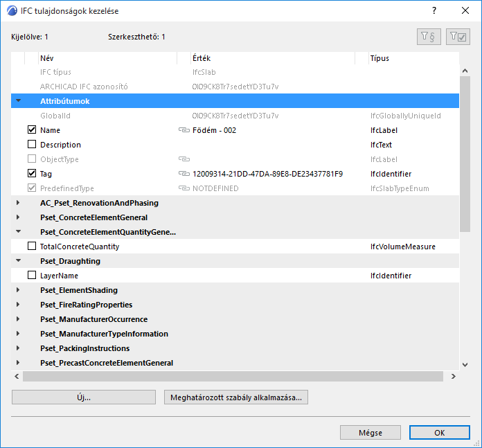The image size is (482, 448).
Task: Click the Új... button
Action: pyautogui.click(x=84, y=397)
